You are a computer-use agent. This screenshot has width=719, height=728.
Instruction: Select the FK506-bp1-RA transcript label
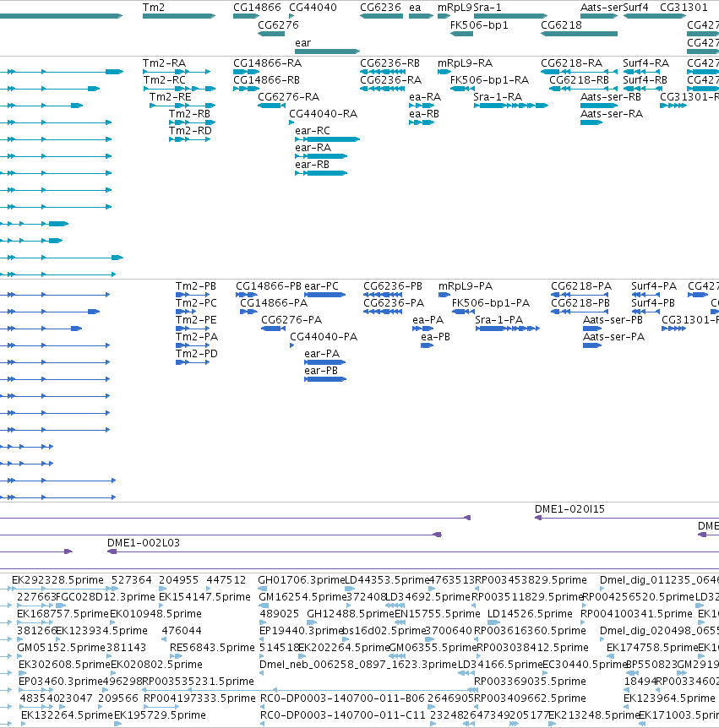(489, 80)
